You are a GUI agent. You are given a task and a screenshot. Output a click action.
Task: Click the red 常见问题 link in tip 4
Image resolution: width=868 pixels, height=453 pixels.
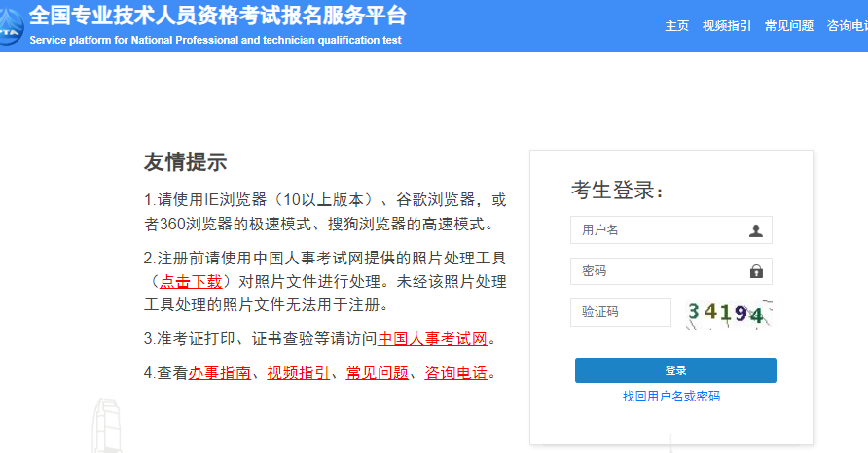point(377,372)
